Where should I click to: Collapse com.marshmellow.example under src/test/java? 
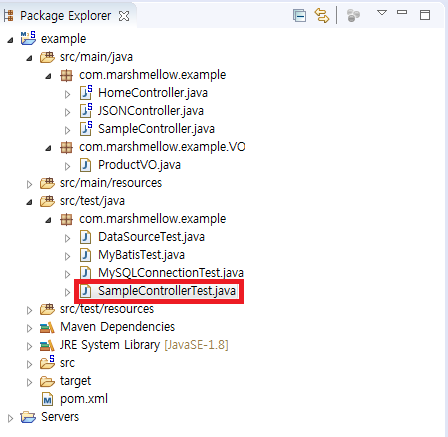click(x=48, y=220)
